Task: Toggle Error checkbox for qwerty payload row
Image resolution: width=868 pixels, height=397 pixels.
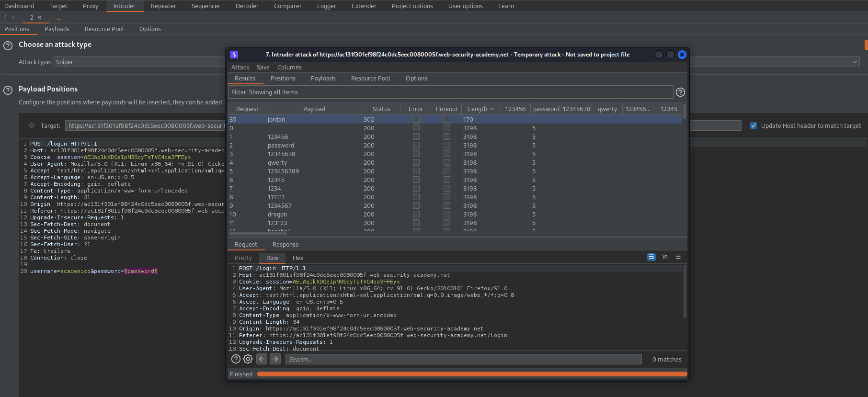Action: coord(416,162)
